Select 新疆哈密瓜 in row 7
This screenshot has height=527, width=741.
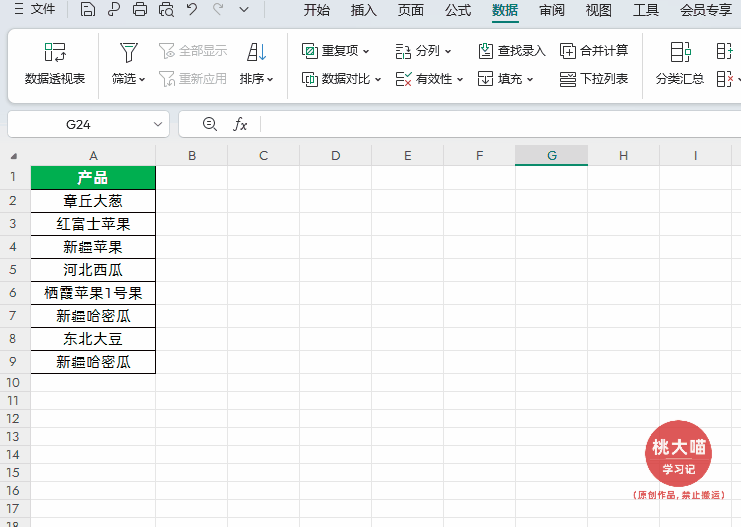tap(93, 316)
